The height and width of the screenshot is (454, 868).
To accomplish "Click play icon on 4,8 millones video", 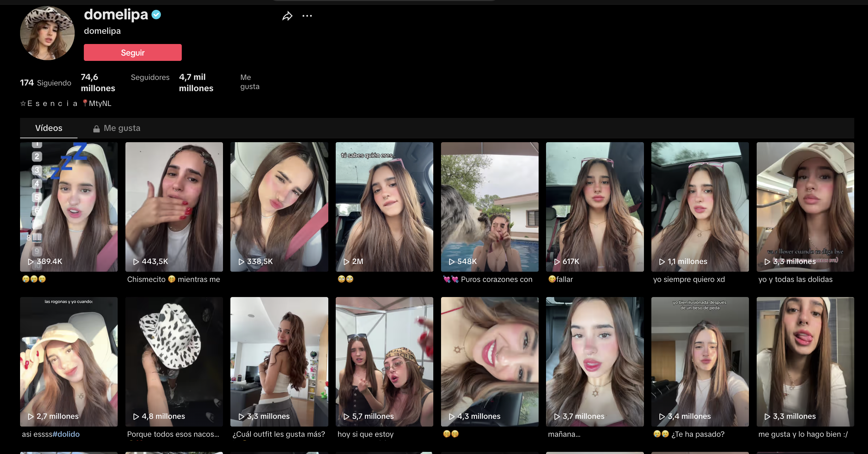I will [x=136, y=416].
